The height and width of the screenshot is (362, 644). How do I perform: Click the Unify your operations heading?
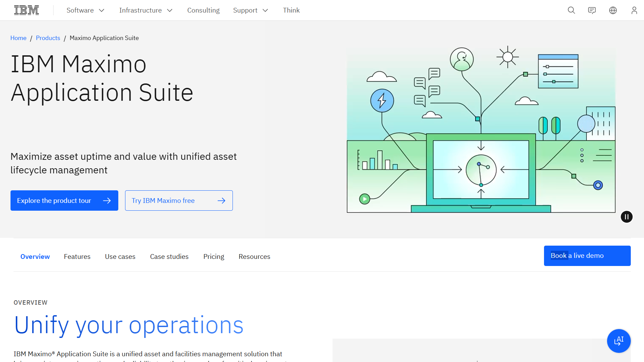(x=129, y=325)
